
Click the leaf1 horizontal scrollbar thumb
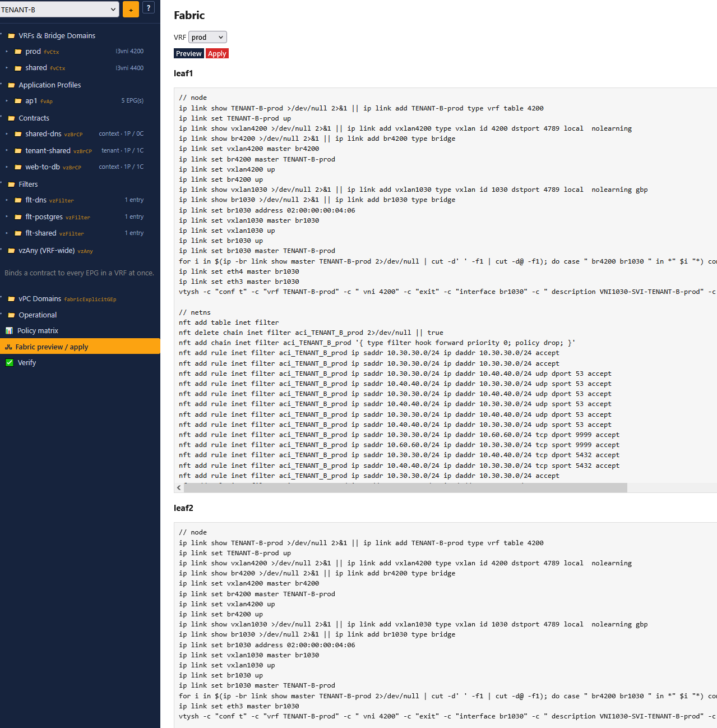(405, 488)
